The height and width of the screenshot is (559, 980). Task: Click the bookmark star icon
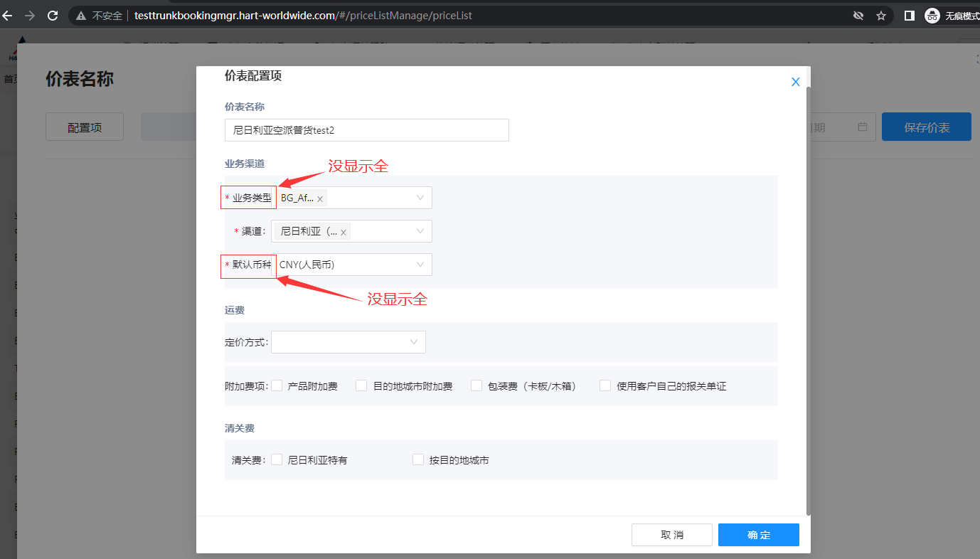(882, 14)
